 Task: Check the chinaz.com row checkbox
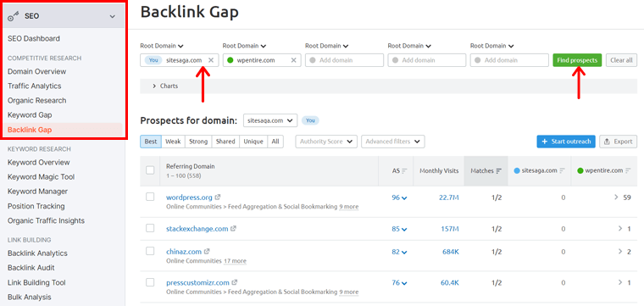pyautogui.click(x=150, y=251)
